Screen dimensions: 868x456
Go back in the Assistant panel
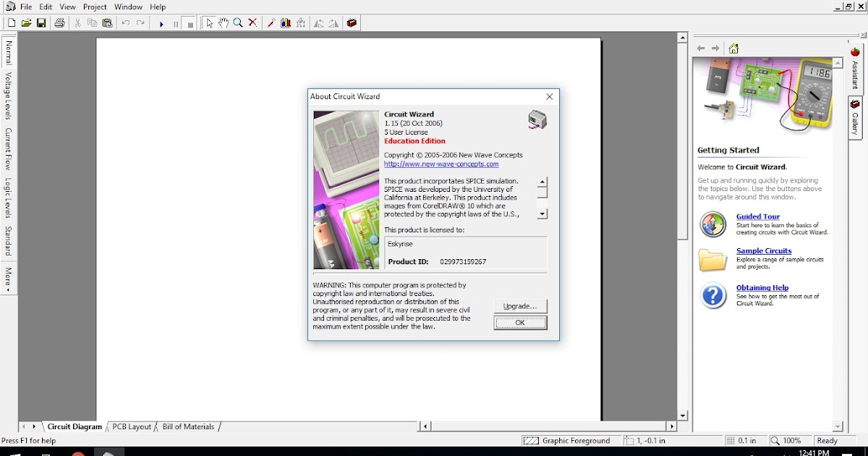(701, 48)
